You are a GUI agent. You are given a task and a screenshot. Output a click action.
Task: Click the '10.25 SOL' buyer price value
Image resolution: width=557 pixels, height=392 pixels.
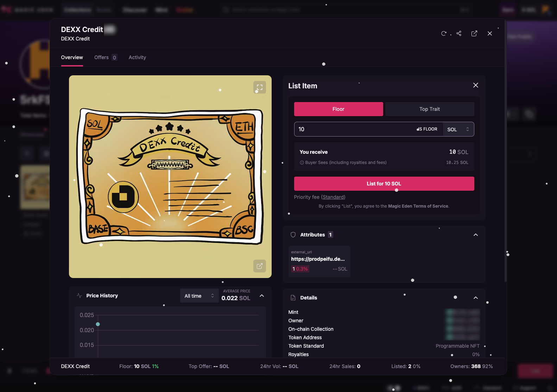pos(457,163)
